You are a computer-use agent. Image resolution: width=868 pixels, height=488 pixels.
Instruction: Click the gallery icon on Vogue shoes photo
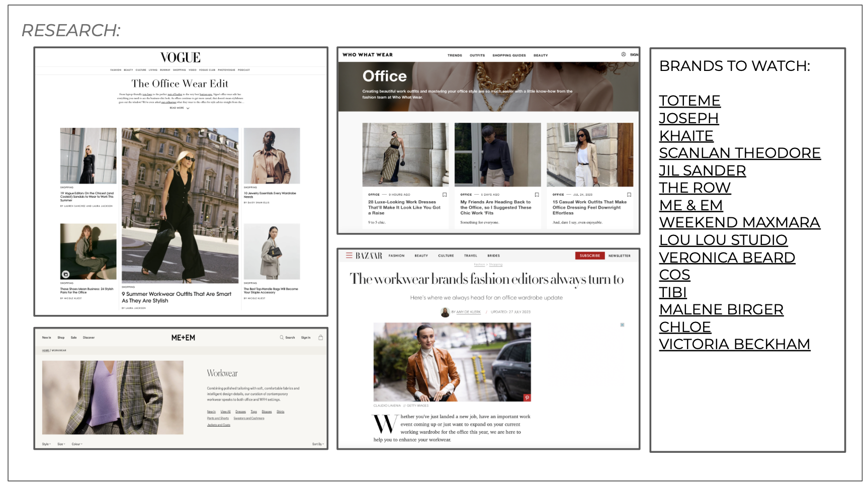[x=65, y=274]
